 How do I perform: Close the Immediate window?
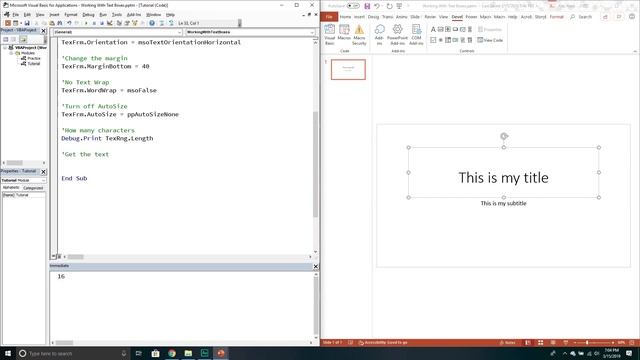point(316,266)
